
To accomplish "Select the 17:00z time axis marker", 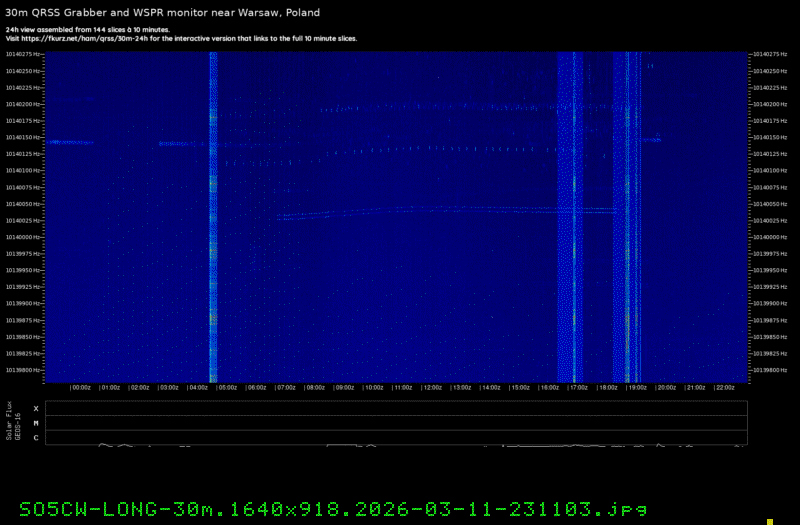I will click(578, 387).
